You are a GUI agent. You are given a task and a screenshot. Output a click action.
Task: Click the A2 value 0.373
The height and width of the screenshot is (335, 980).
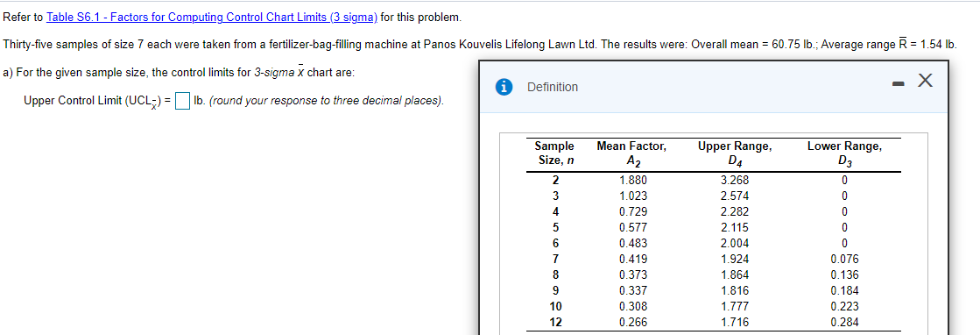point(632,274)
